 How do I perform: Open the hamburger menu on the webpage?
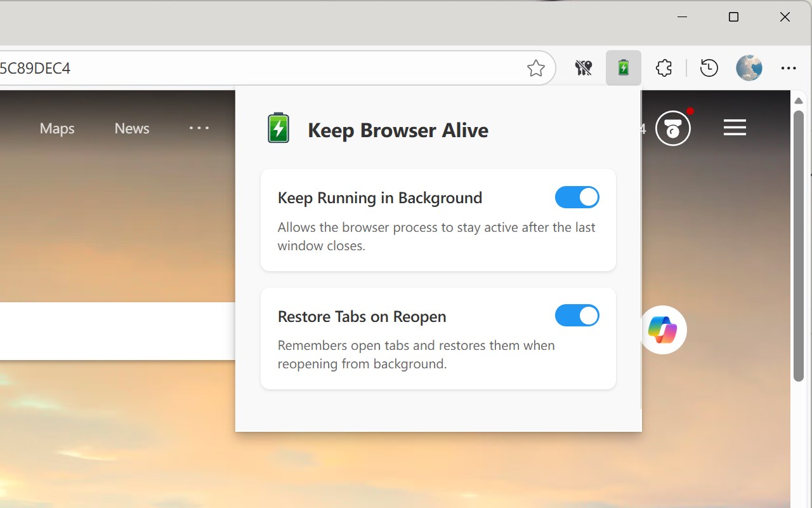coord(735,128)
